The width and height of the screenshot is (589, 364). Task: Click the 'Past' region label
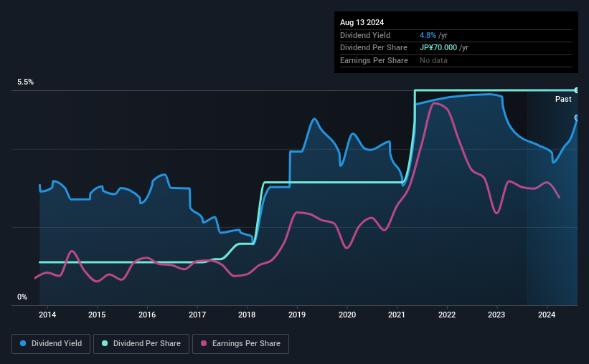[563, 99]
